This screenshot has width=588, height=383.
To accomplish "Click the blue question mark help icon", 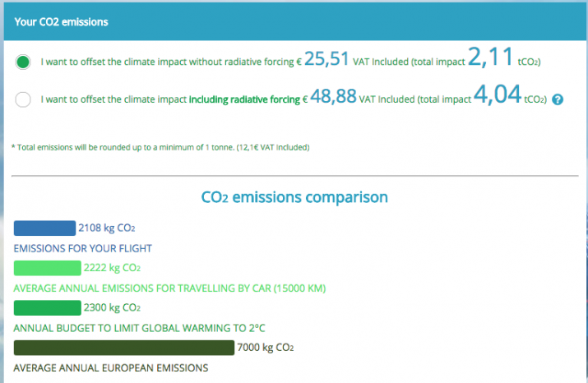I will (x=558, y=99).
